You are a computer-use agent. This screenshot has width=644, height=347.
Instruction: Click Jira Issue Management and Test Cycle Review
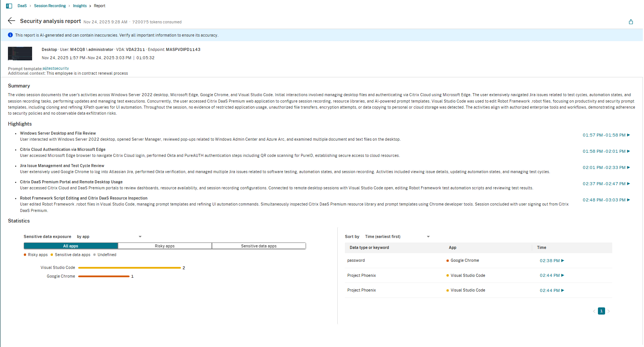click(x=62, y=166)
